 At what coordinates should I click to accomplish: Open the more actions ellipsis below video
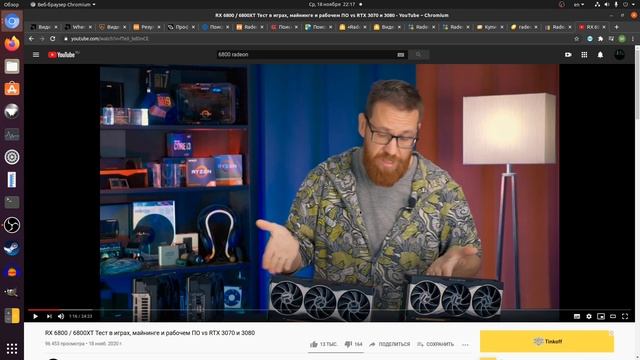[465, 345]
